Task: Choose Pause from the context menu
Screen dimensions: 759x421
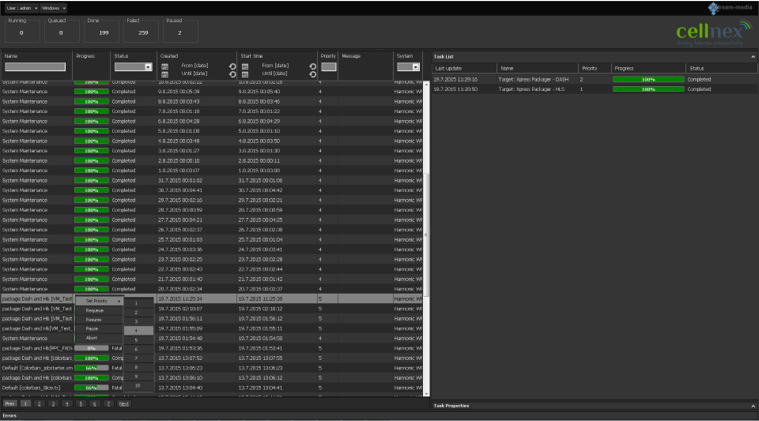Action: tap(92, 328)
